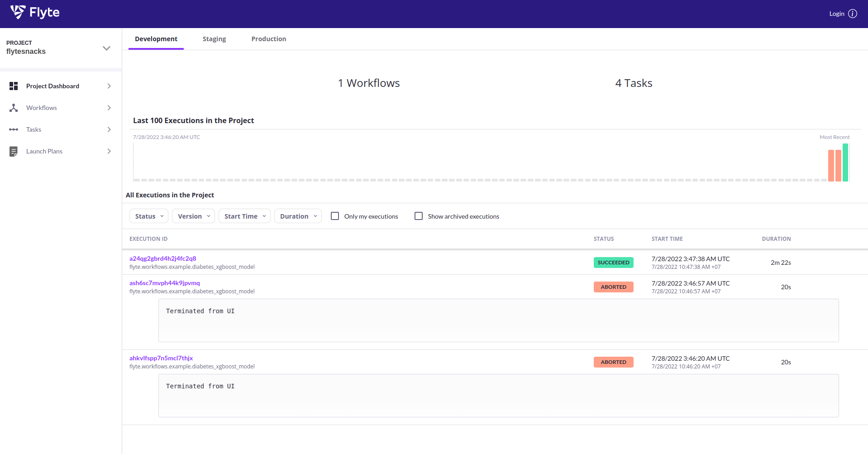The width and height of the screenshot is (868, 454).
Task: Open the Production environment tab
Action: pyautogui.click(x=268, y=39)
